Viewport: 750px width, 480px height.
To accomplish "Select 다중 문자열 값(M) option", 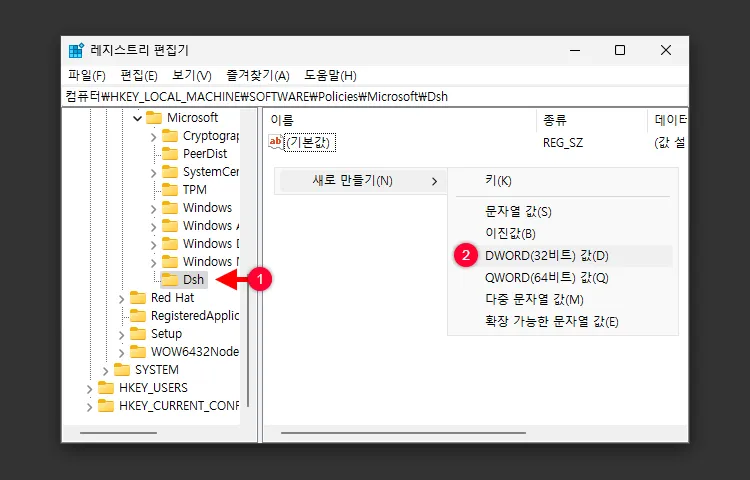I will pyautogui.click(x=562, y=300).
